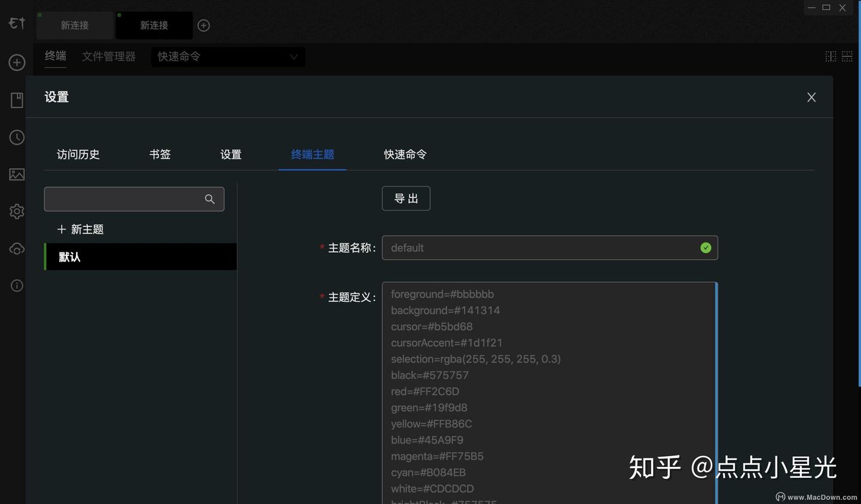Switch to the second 新连接 tab

(154, 25)
